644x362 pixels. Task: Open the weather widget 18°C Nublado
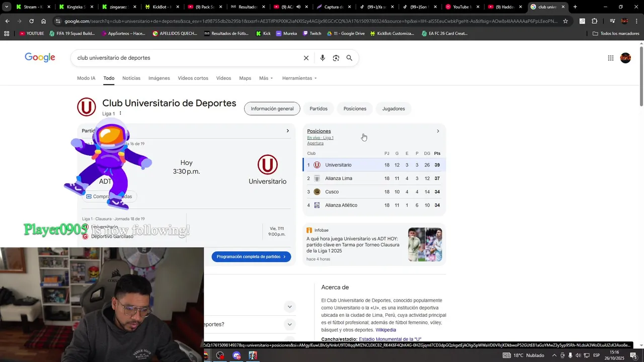click(523, 355)
